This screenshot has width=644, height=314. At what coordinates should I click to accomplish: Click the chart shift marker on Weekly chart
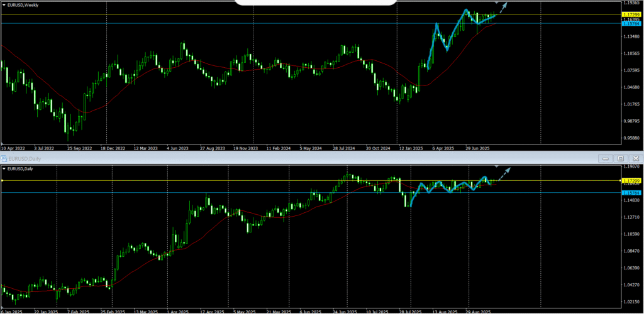tap(497, 3)
